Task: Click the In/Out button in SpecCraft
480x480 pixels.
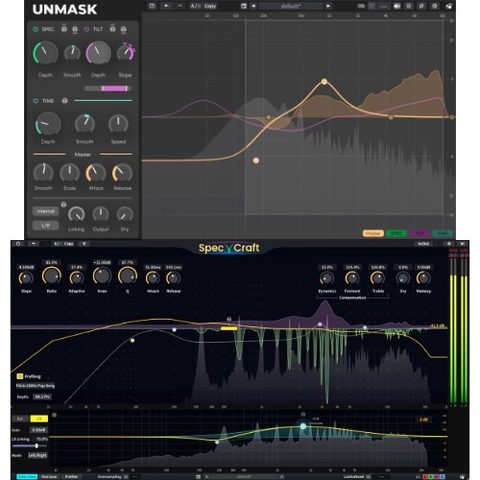Action: coord(424,244)
